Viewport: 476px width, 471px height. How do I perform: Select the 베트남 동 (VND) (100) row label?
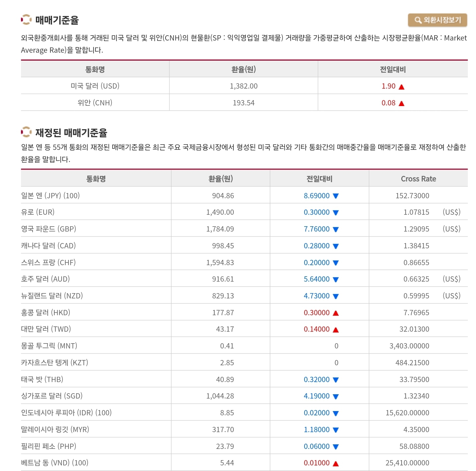pyautogui.click(x=55, y=463)
